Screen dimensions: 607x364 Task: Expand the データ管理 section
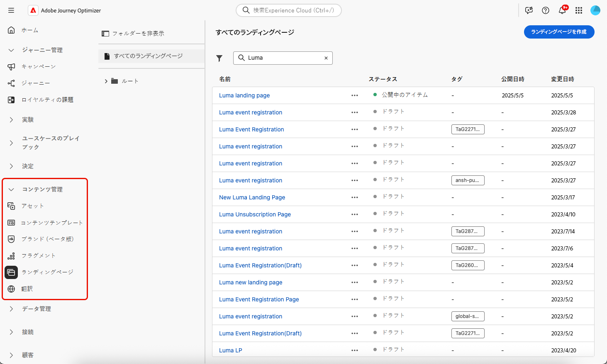coord(11,309)
